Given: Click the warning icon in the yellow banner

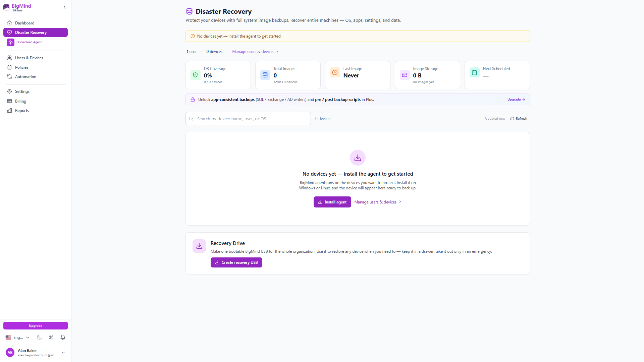Looking at the screenshot, I should click(x=193, y=36).
